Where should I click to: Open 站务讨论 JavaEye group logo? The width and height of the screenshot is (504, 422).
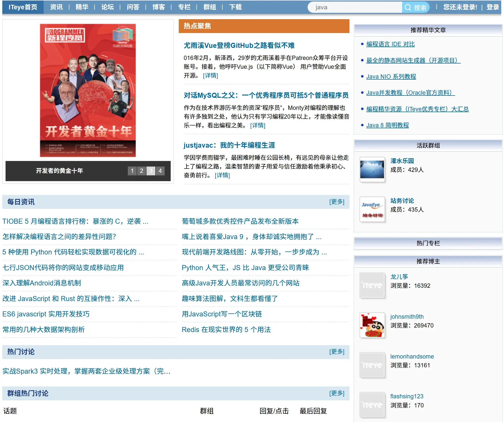click(x=372, y=209)
